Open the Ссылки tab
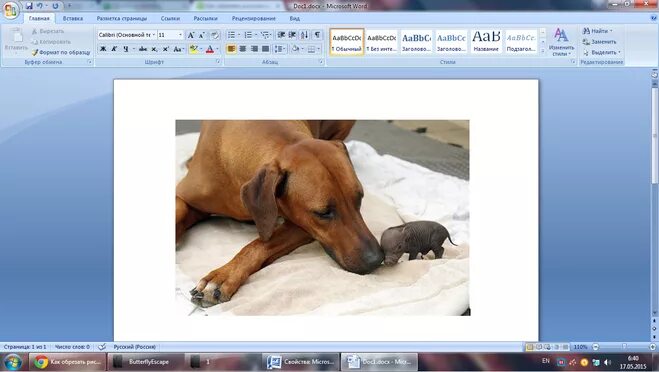 (170, 18)
